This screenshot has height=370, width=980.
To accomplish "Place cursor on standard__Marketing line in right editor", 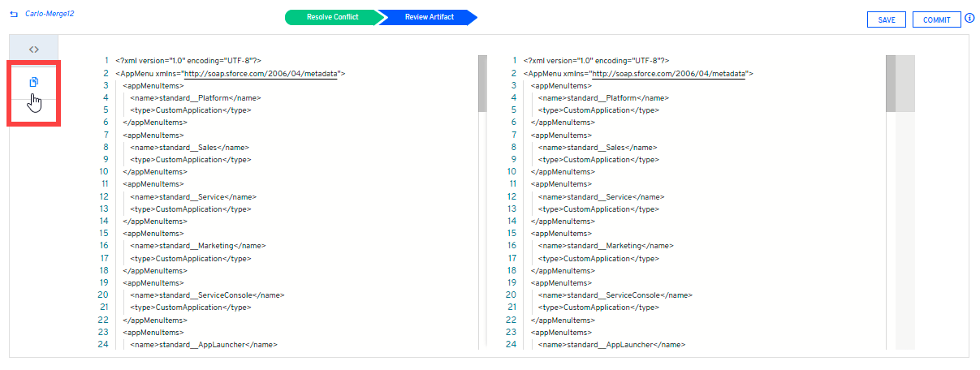I will pos(606,246).
